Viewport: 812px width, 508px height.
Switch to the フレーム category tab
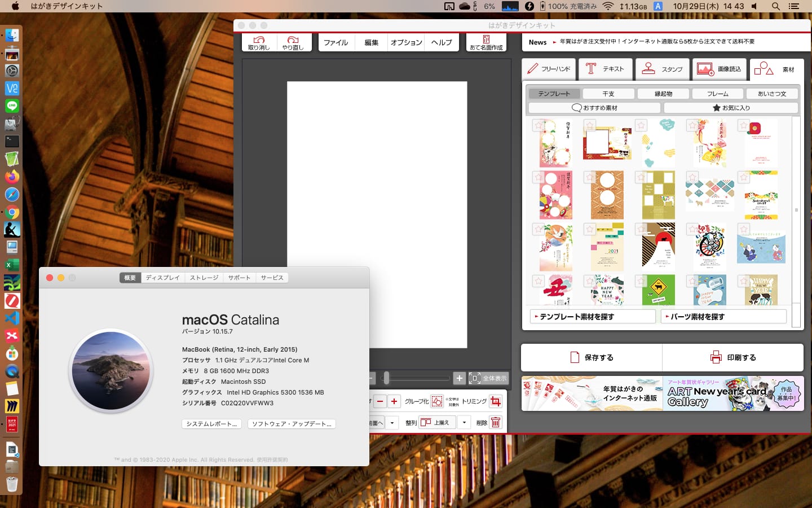(x=718, y=94)
